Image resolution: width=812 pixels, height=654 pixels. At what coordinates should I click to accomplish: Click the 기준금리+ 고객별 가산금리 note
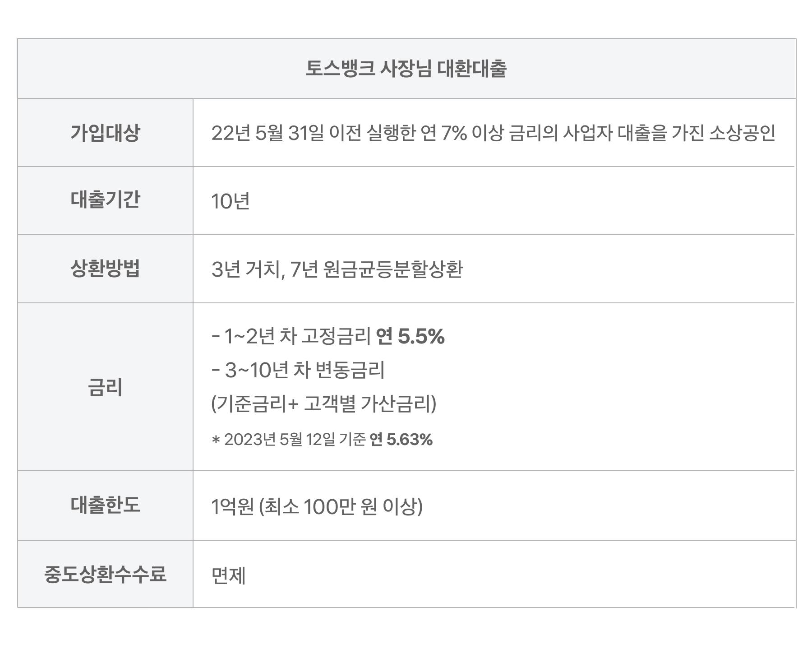323,404
